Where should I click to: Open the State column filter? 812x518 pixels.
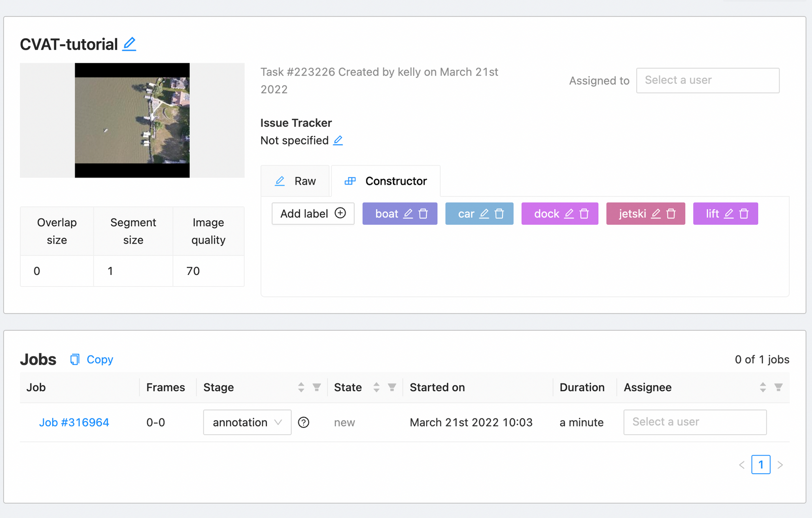392,387
